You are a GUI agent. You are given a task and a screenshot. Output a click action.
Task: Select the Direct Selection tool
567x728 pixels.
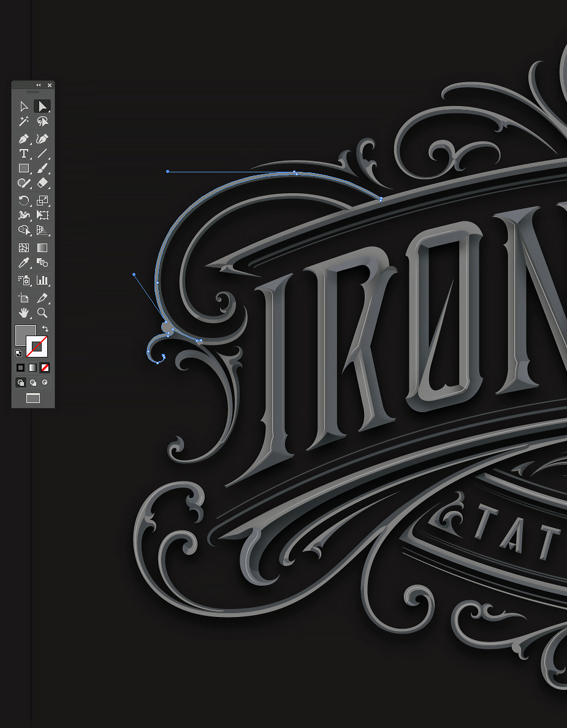click(42, 107)
